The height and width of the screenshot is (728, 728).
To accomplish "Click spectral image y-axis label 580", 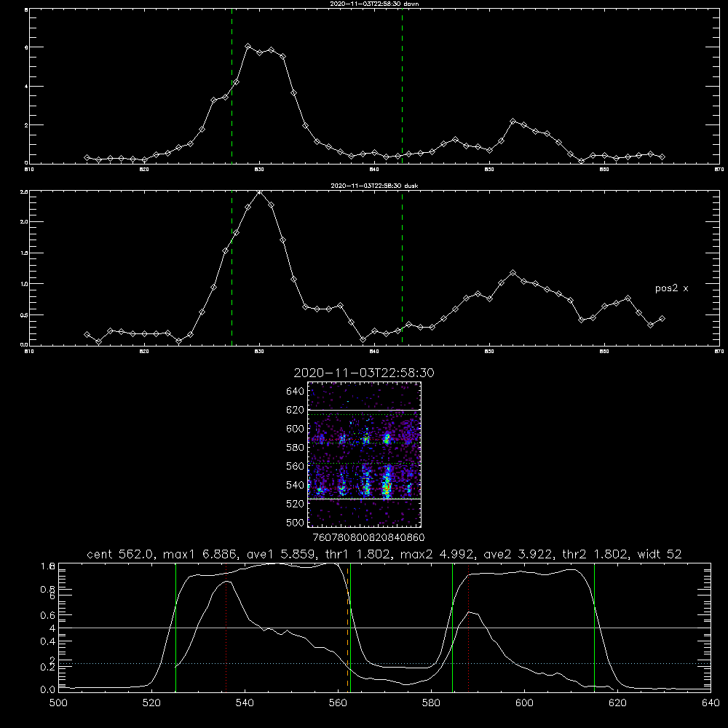I will coord(296,448).
